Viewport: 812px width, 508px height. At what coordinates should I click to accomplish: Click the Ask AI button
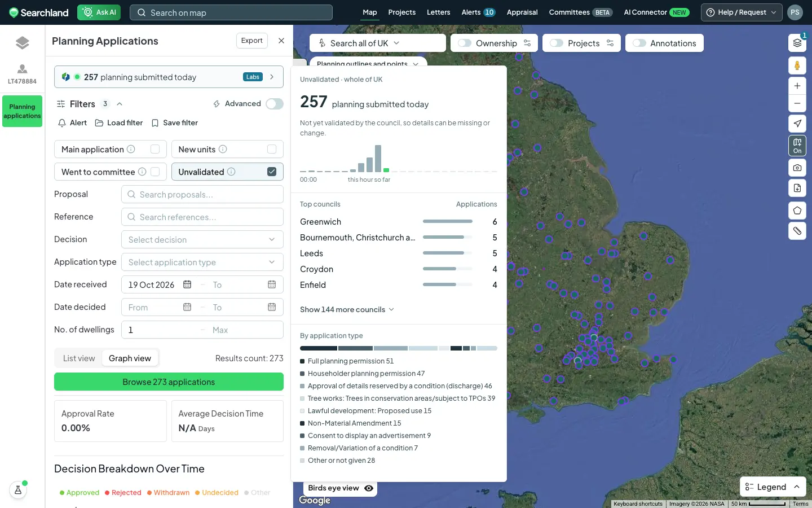click(x=99, y=12)
